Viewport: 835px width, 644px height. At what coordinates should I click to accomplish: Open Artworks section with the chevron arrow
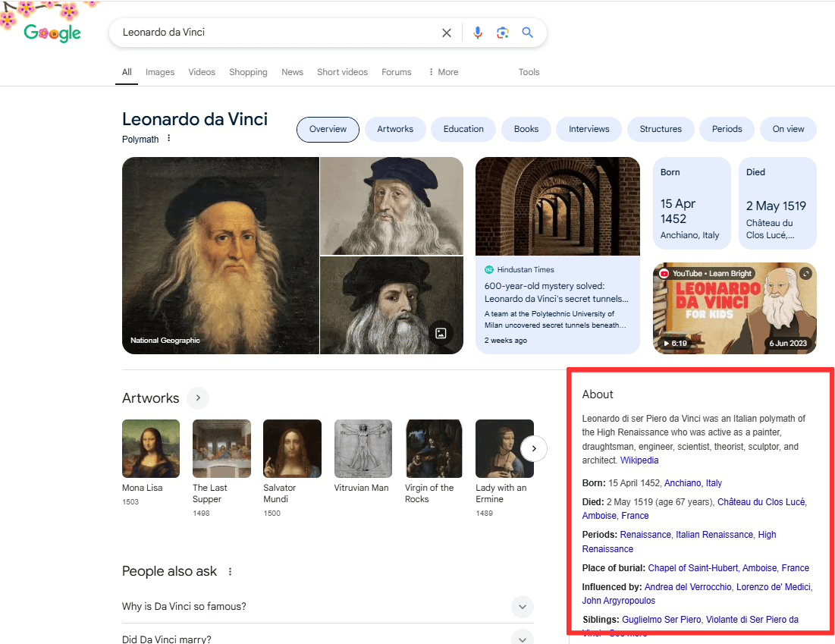tap(198, 398)
